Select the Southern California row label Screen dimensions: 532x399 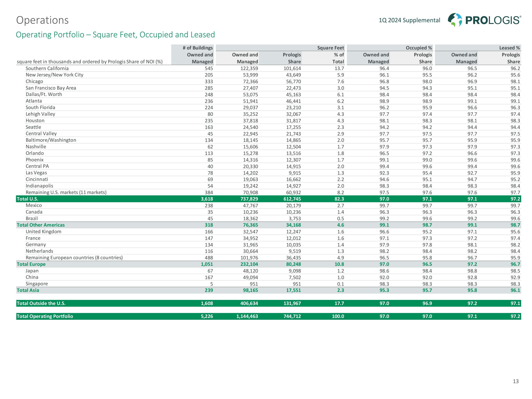(47, 68)
